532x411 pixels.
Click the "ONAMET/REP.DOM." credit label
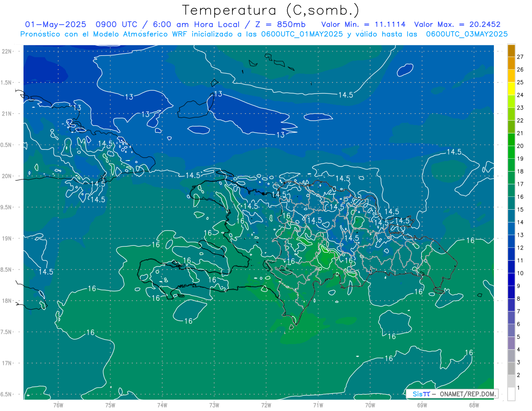coord(467,394)
